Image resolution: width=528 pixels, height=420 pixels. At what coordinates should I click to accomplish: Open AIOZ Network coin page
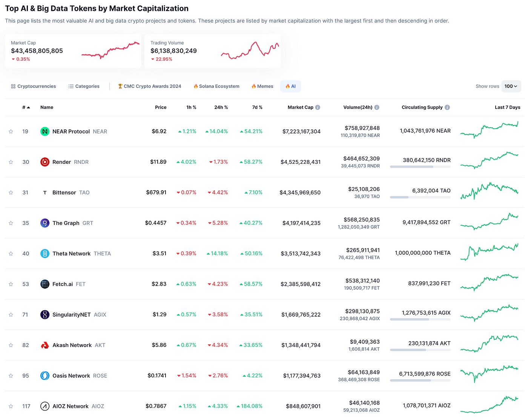(78, 406)
